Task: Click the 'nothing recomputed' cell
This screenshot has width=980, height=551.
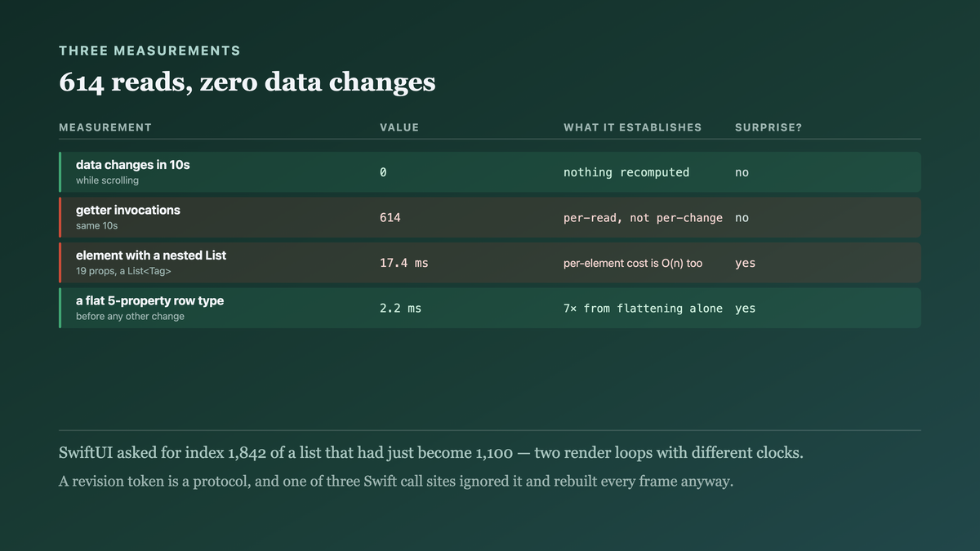Action: tap(626, 172)
